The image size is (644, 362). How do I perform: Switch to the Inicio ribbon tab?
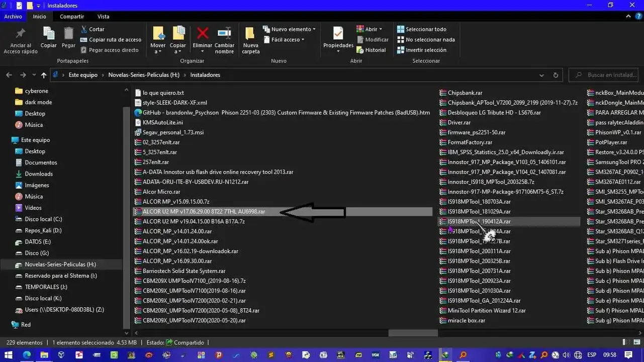39,17
